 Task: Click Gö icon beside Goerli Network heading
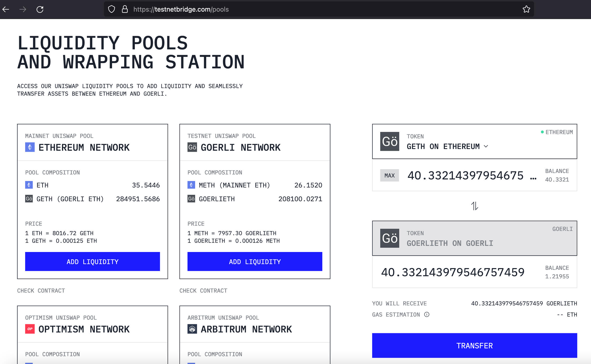point(192,147)
